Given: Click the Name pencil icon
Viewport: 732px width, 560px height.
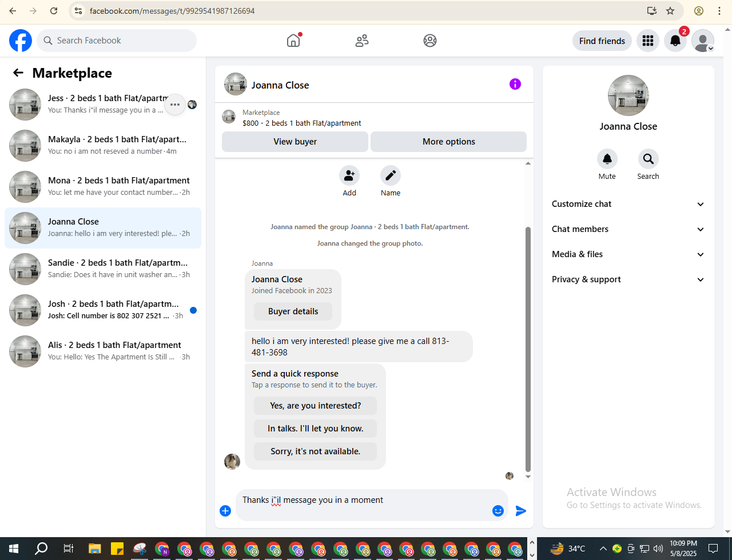Looking at the screenshot, I should point(391,175).
